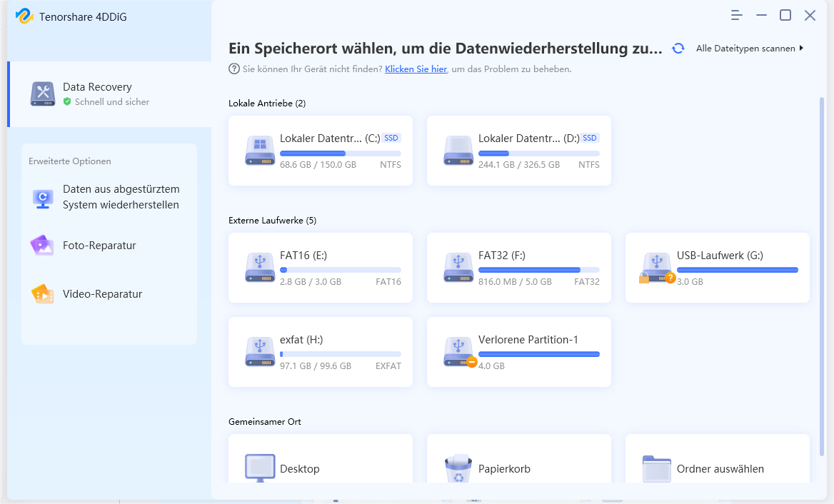834x504 pixels.
Task: Click the 'Gemeinsamer Ort' heading
Action: pos(265,422)
